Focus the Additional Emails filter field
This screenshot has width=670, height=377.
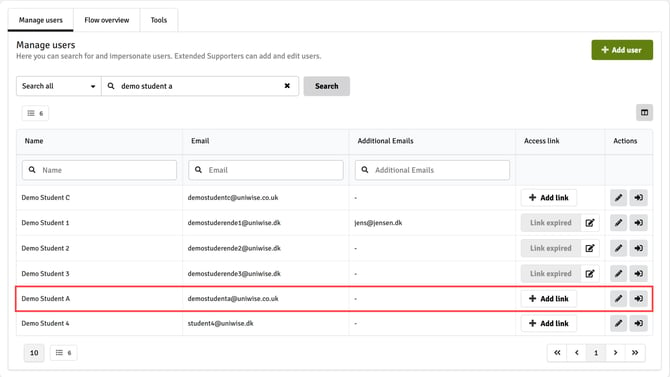(x=432, y=170)
